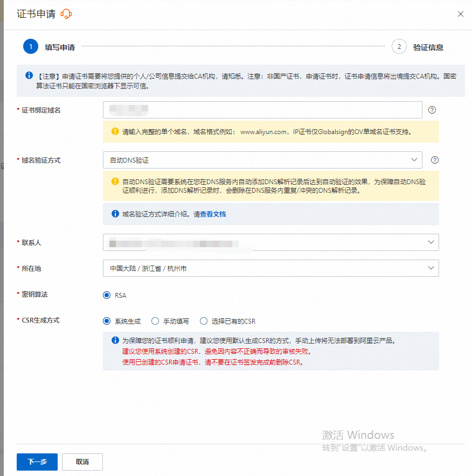Screen dimensions: 472x476
Task: Choose 手动填写 CSR generation option
Action: 155,321
